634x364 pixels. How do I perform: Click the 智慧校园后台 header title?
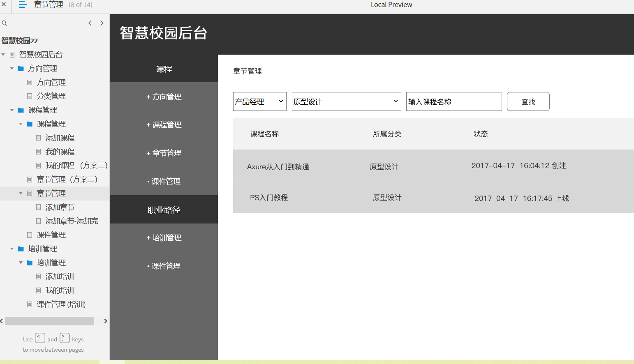(x=164, y=33)
